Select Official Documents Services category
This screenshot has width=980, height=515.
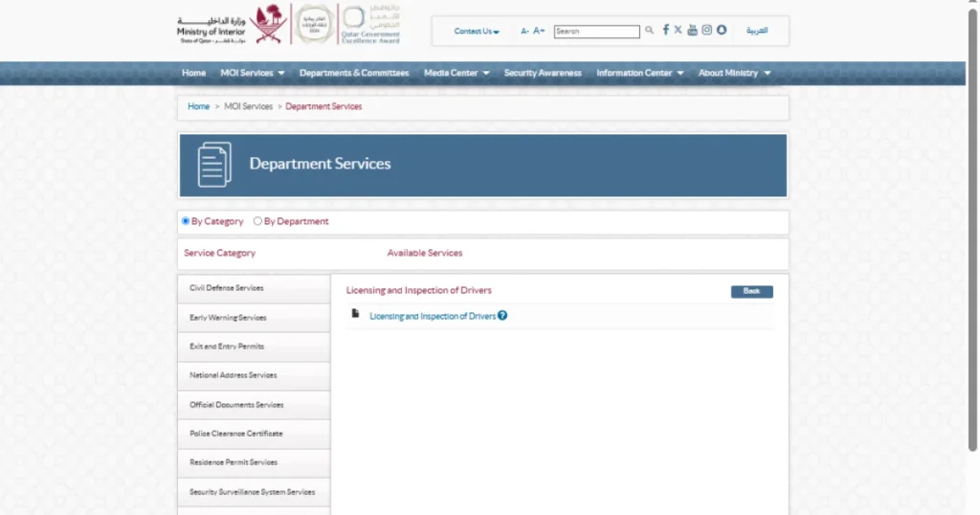point(254,404)
